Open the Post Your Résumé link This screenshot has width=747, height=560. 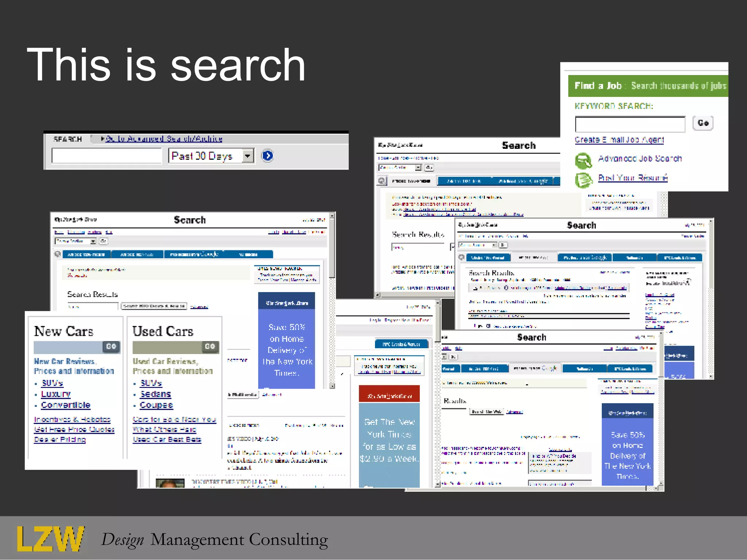coord(633,178)
